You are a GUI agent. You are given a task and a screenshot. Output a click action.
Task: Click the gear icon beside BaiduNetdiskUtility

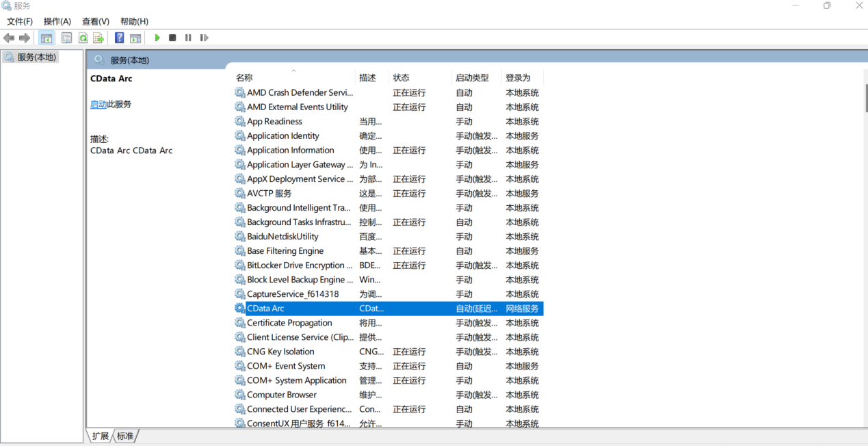coord(239,237)
